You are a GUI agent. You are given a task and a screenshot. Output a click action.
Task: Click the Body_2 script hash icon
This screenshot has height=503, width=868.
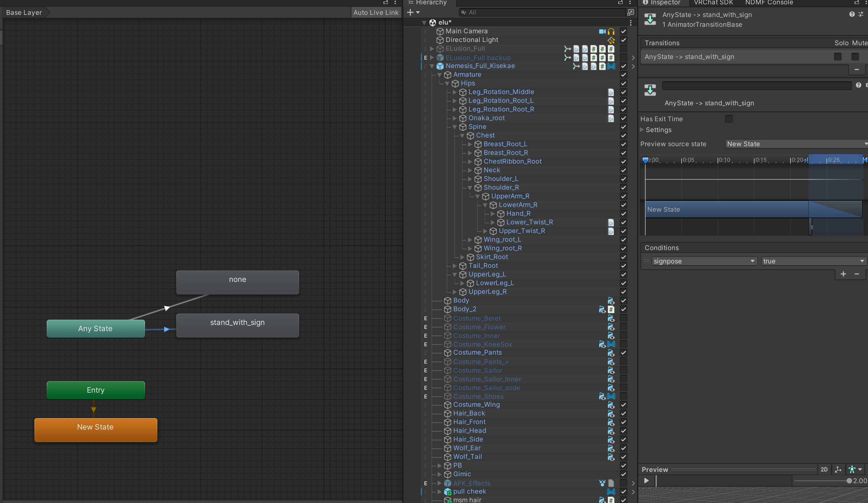coord(611,309)
